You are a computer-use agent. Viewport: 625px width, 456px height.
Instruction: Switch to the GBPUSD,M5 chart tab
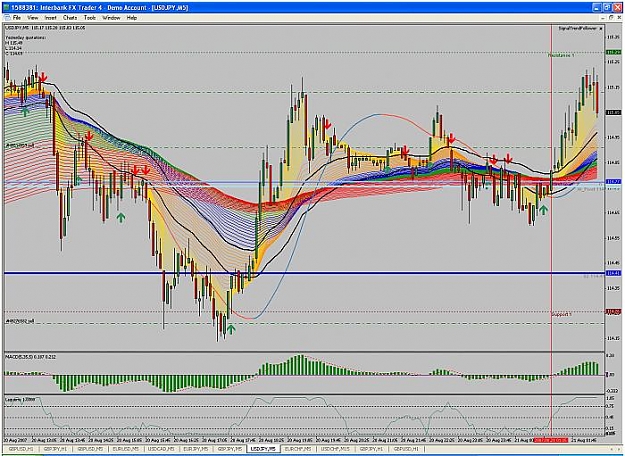tap(89, 449)
